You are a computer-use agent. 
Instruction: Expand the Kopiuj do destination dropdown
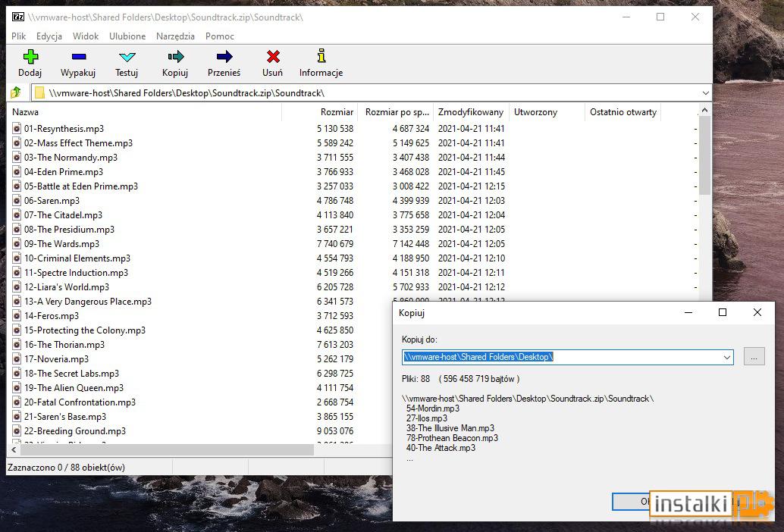727,357
